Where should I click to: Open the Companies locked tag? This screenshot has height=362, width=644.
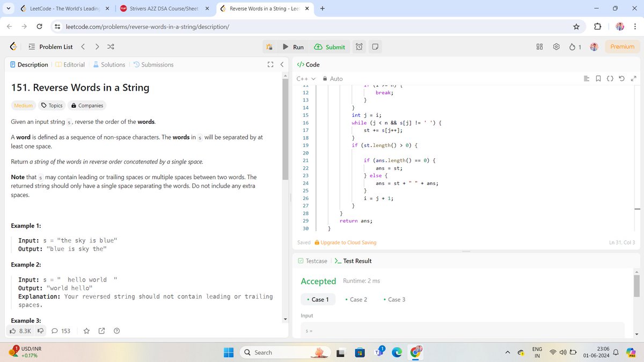pos(87,106)
